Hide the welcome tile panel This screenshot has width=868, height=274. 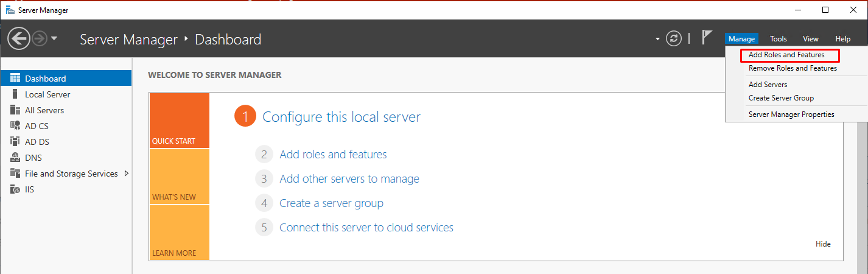click(x=823, y=244)
